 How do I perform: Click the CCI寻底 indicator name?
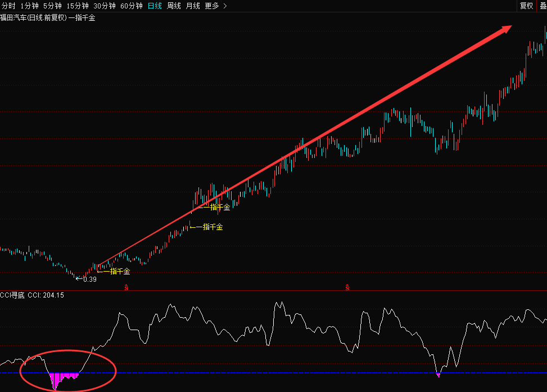[12, 295]
